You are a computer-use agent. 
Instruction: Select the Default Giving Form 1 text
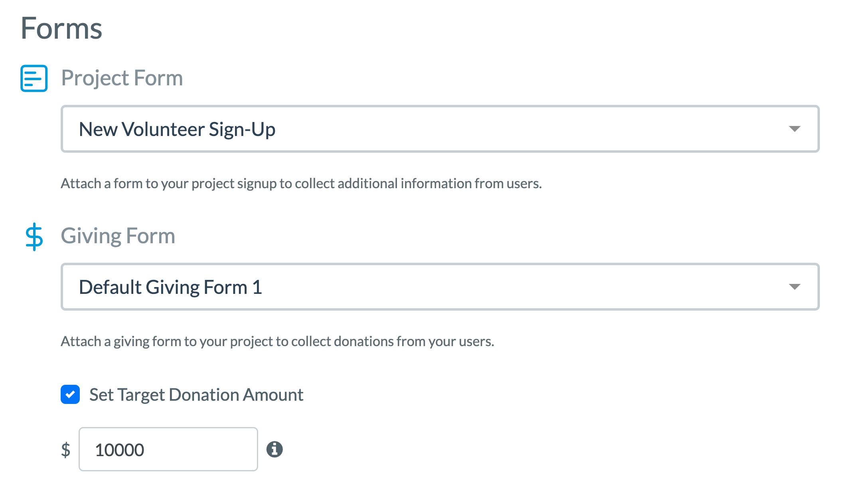click(x=170, y=287)
